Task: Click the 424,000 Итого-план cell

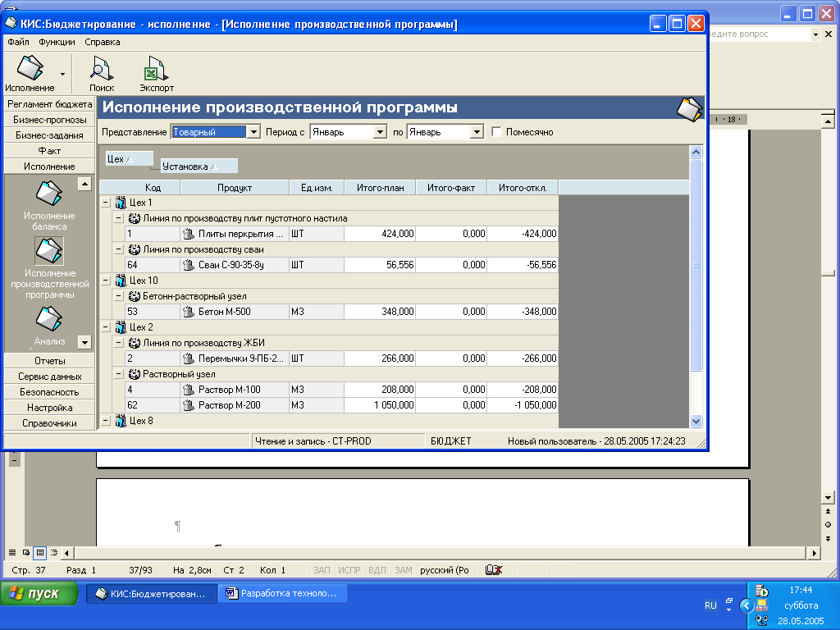Action: point(381,234)
